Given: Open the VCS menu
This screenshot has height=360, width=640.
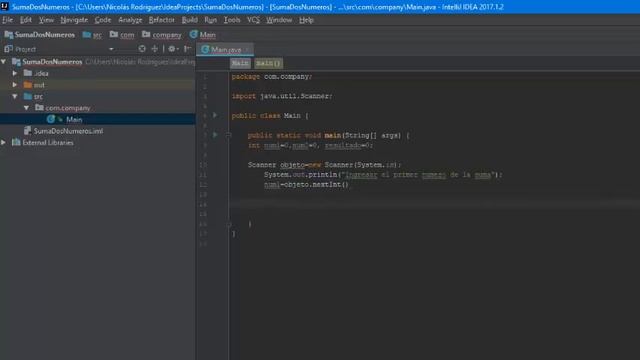Looking at the screenshot, I should point(253,20).
